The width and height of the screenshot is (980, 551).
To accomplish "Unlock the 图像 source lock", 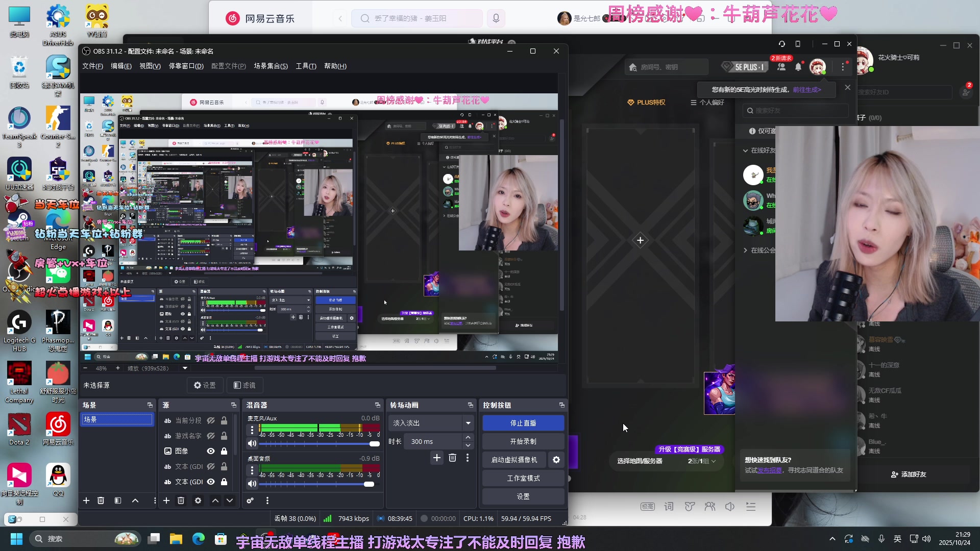I will [x=224, y=451].
